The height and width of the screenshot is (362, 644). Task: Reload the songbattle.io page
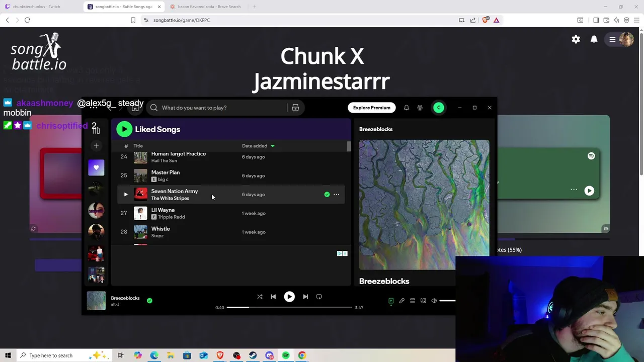click(27, 20)
